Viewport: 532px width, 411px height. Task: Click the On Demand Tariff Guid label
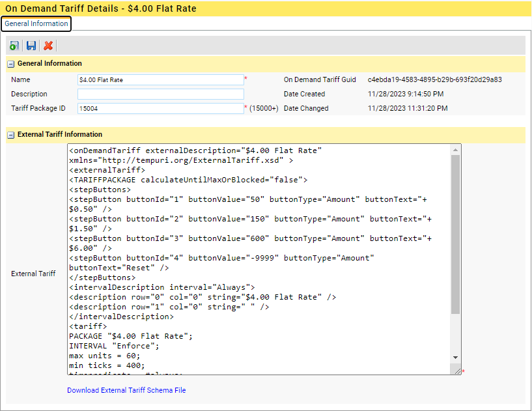[x=320, y=79]
